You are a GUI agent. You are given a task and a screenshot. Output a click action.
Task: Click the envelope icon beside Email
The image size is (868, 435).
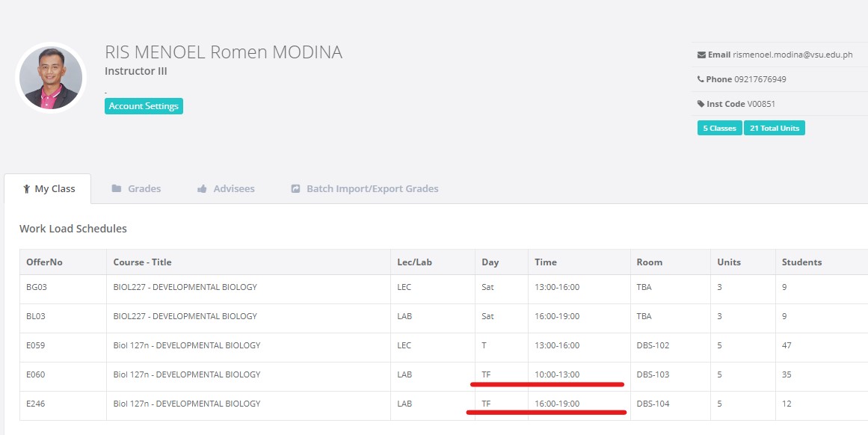click(x=701, y=55)
